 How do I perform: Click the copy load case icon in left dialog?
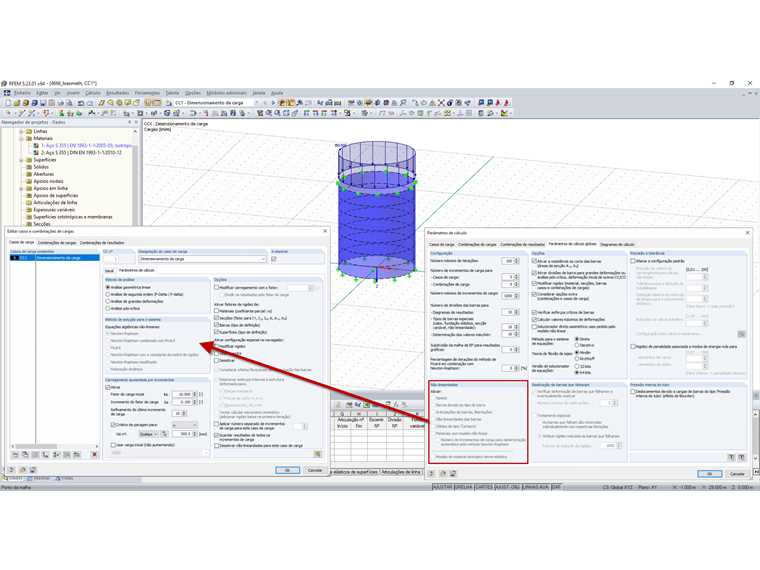pos(25,455)
